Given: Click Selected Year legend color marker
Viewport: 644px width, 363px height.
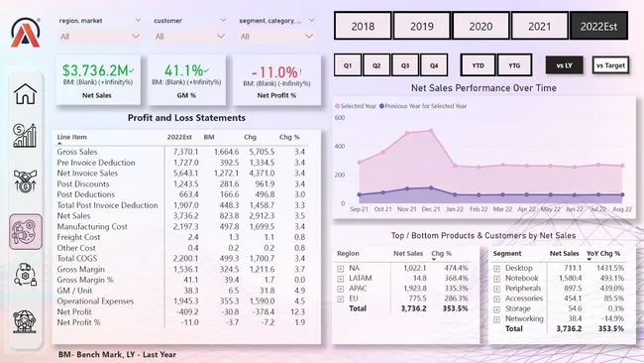Looking at the screenshot, I should point(338,106).
